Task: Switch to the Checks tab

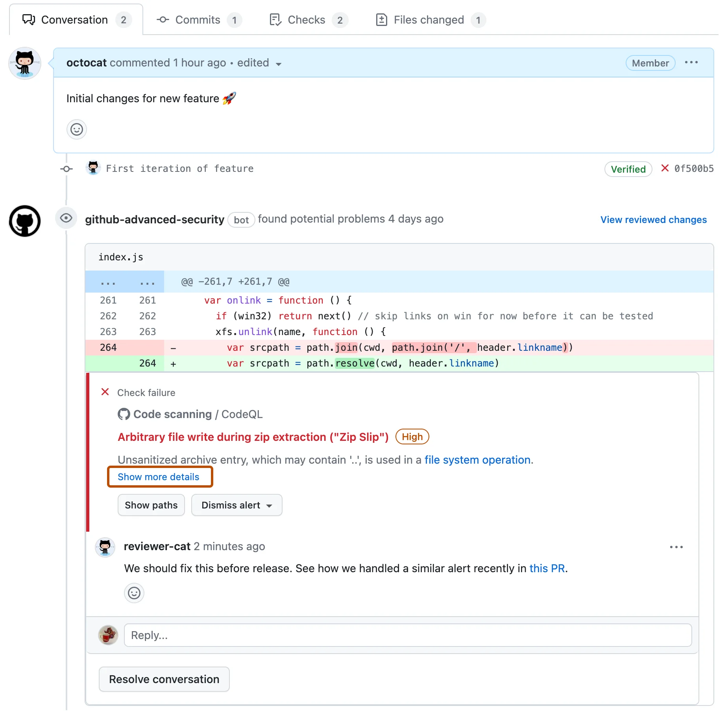Action: click(307, 20)
